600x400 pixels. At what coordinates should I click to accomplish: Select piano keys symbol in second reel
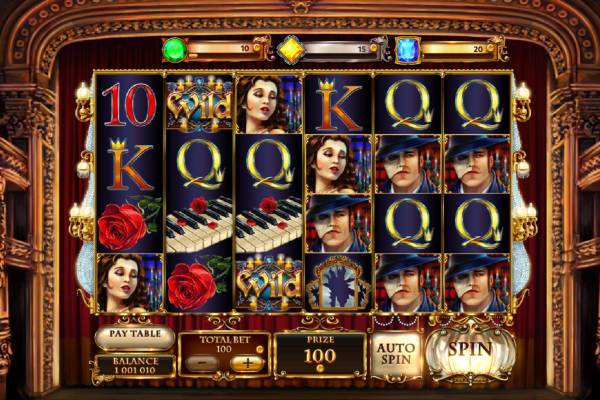coord(199,224)
